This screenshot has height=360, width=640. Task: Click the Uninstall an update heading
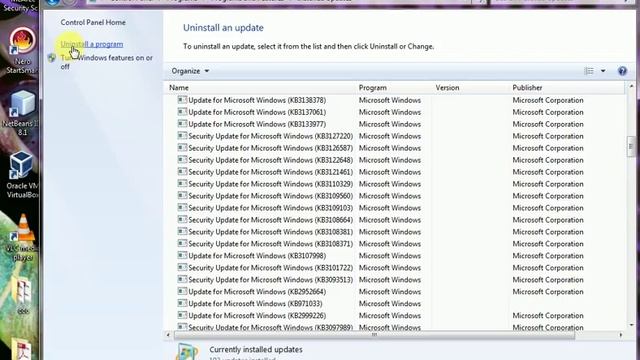pyautogui.click(x=223, y=28)
